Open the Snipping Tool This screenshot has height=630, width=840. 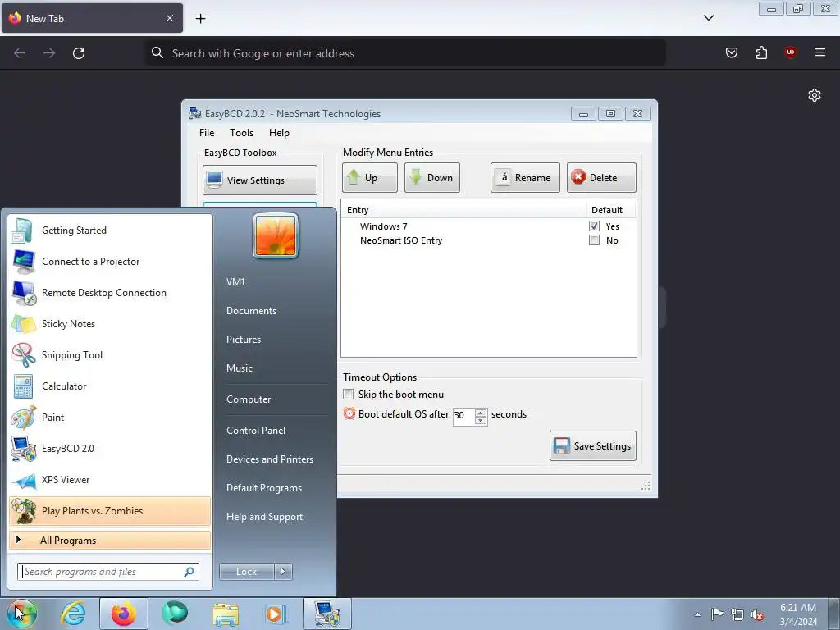point(110,354)
